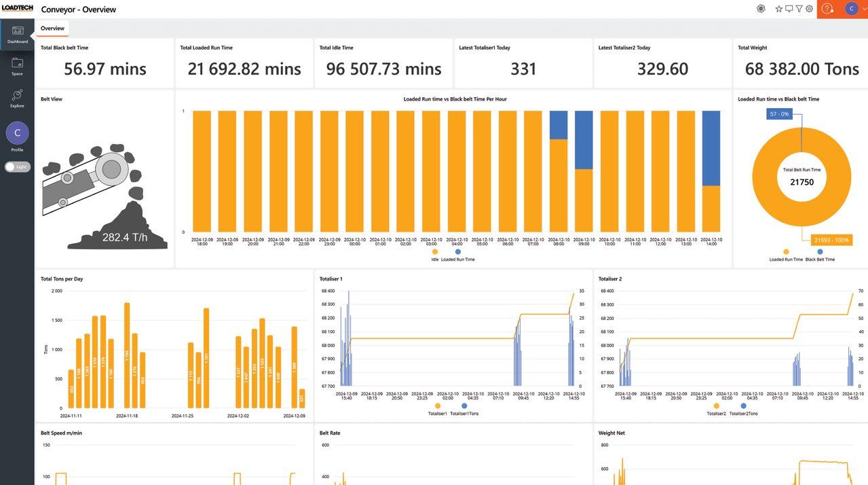Click the 331 tons daily bar
Screen dimensions: 868x485
tap(302, 398)
